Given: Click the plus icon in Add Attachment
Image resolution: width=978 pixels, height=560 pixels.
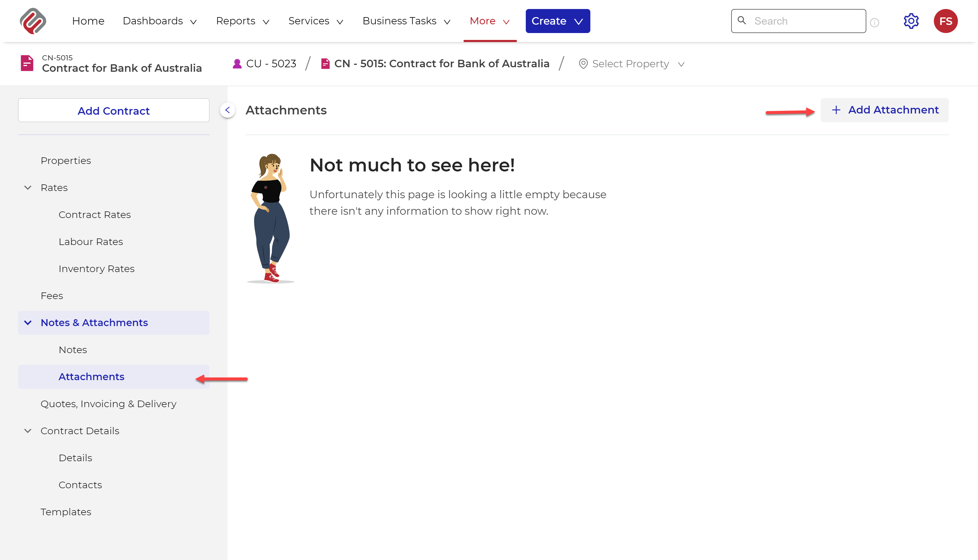Looking at the screenshot, I should pyautogui.click(x=836, y=110).
